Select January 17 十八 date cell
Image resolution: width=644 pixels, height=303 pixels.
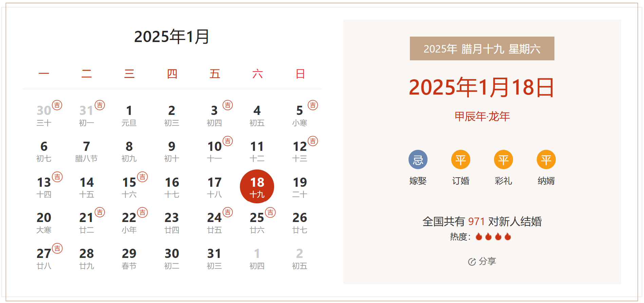coord(214,187)
